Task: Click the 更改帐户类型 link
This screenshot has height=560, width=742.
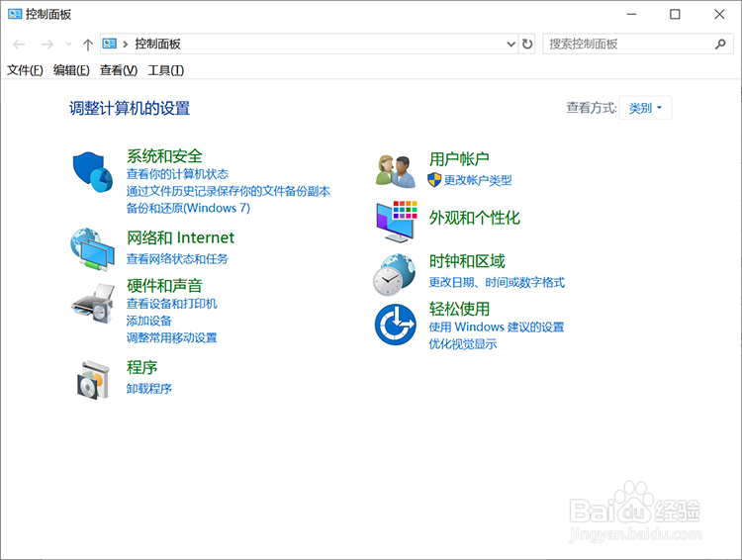Action: [x=478, y=180]
